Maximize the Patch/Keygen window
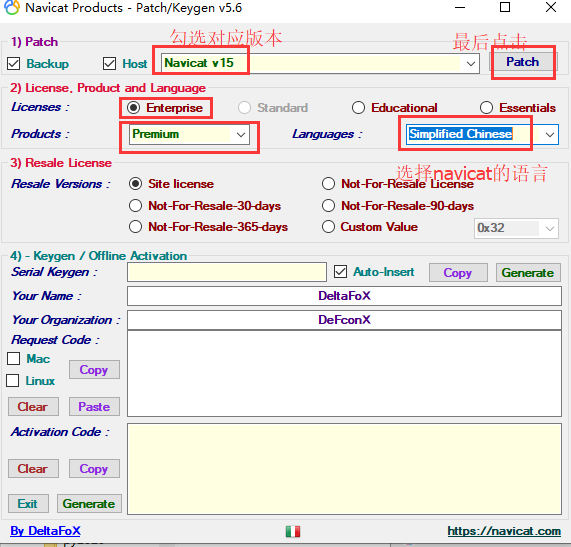The height and width of the screenshot is (547, 571). (x=505, y=8)
